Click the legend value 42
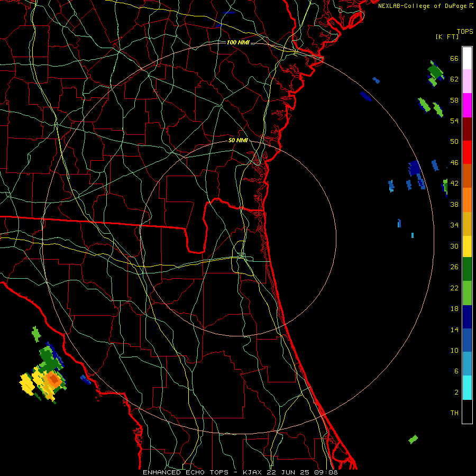Screen dimensions: 476x476 [454, 184]
